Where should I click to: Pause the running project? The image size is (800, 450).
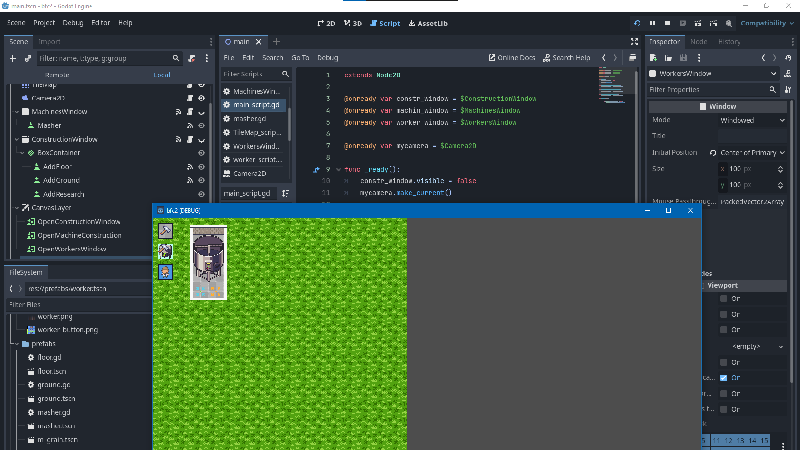653,22
